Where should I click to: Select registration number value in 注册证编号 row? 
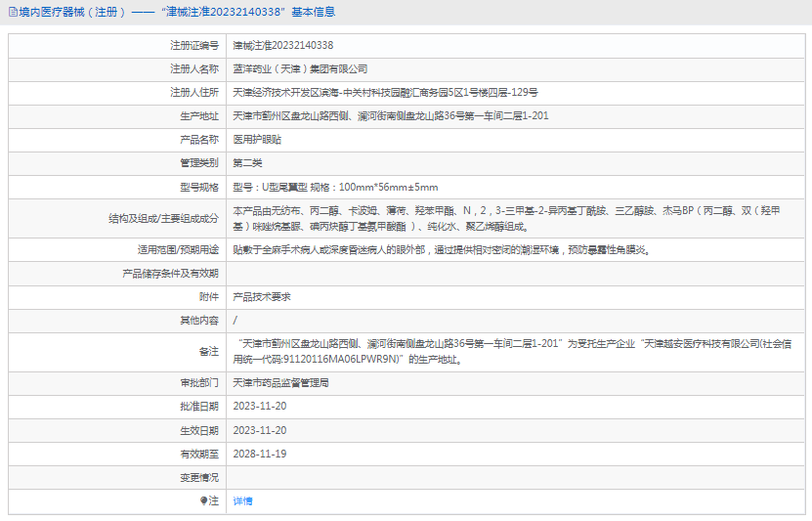point(282,45)
